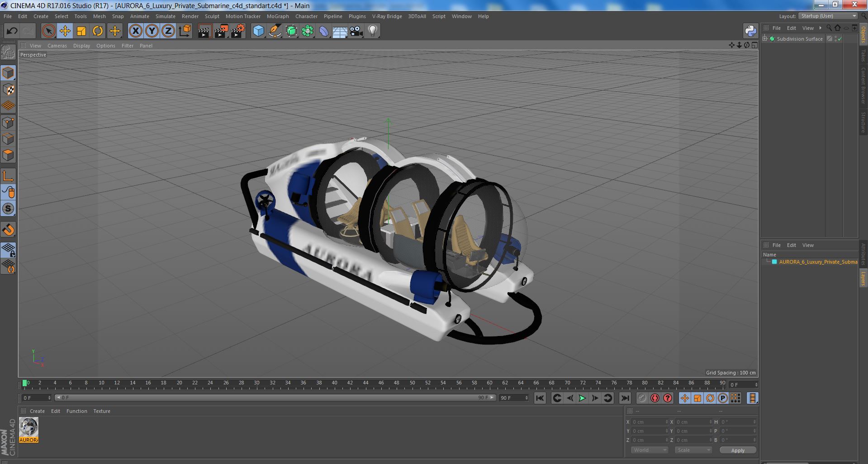868x464 pixels.
Task: Click the Undo arrow icon
Action: (x=12, y=31)
